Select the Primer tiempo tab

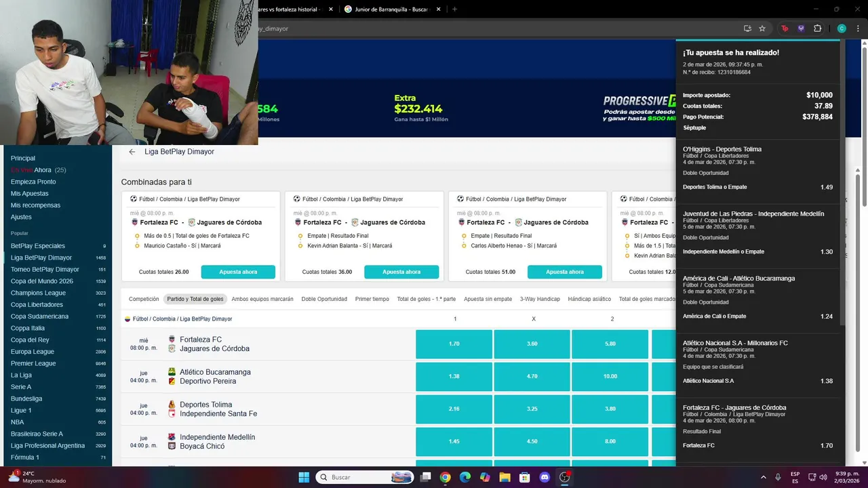tap(372, 299)
